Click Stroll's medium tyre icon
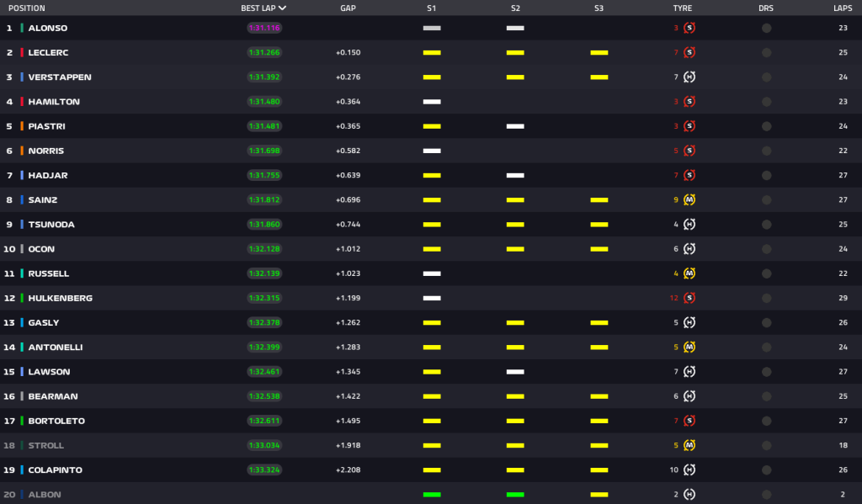 click(x=689, y=445)
